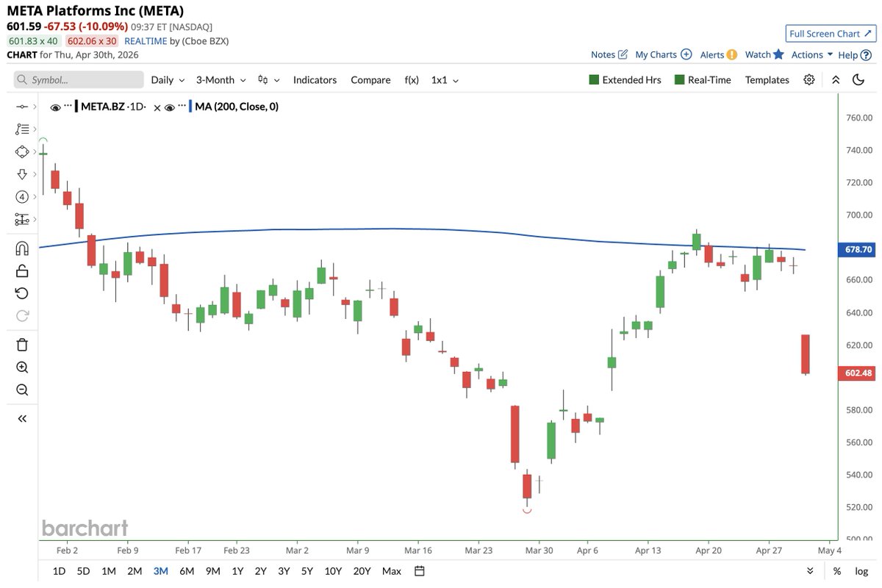
Task: Collapse the top toolbar with double chevron
Action: 835,80
